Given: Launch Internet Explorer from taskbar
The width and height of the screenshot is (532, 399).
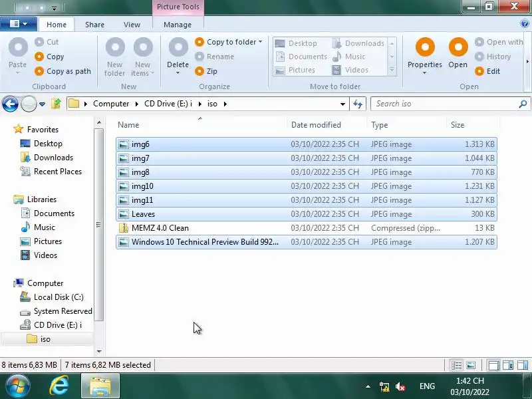Looking at the screenshot, I should click(59, 386).
